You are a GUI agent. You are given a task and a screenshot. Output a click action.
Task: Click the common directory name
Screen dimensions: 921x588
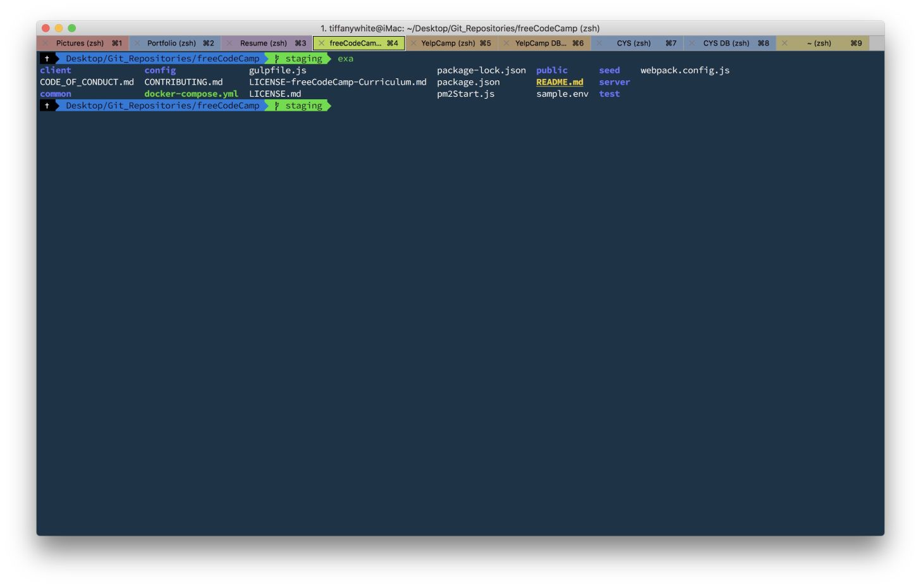pos(56,94)
